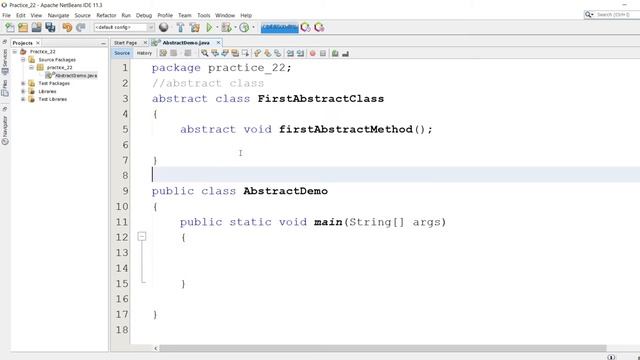
Task: Click the Open Project toolbar icon
Action: coord(36,27)
